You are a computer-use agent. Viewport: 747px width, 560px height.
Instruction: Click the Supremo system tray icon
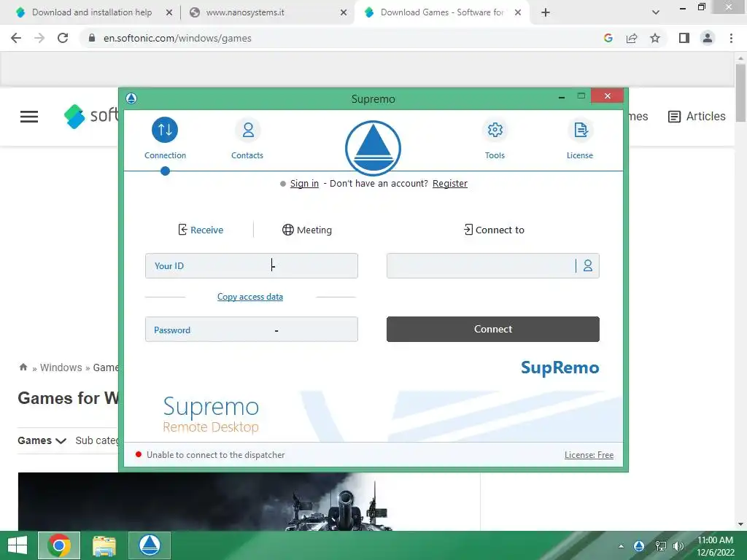pyautogui.click(x=639, y=546)
